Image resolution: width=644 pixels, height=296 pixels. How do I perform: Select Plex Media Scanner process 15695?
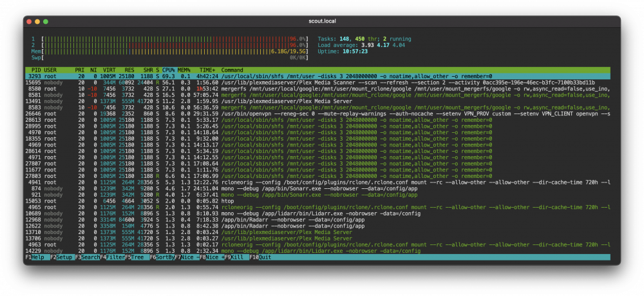[x=317, y=83]
